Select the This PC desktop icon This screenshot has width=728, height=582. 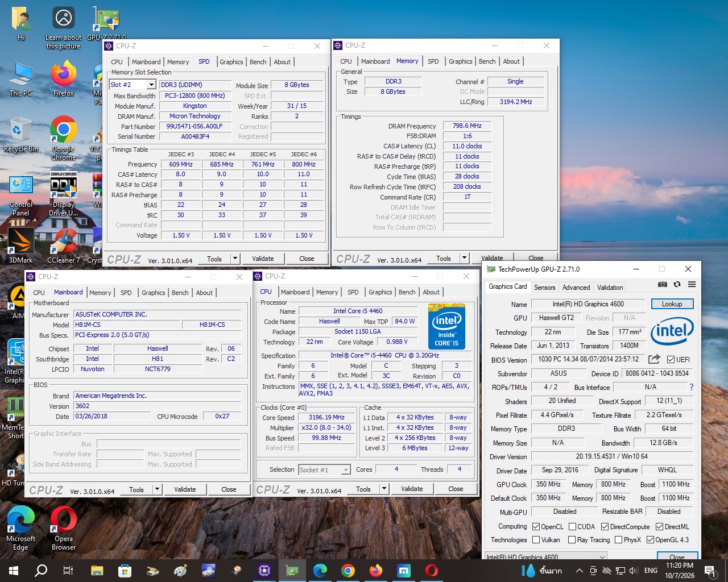(x=20, y=79)
